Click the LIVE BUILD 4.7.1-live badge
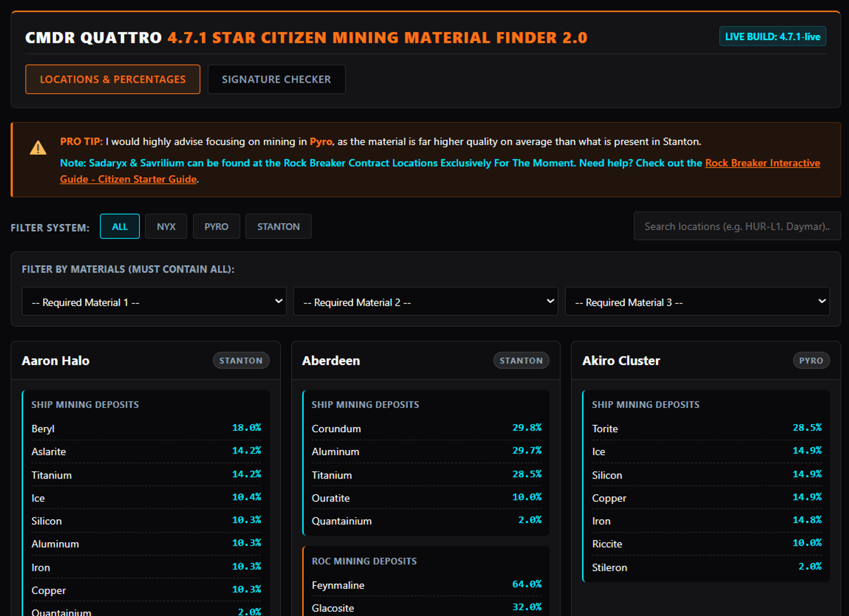849x616 pixels. click(772, 36)
